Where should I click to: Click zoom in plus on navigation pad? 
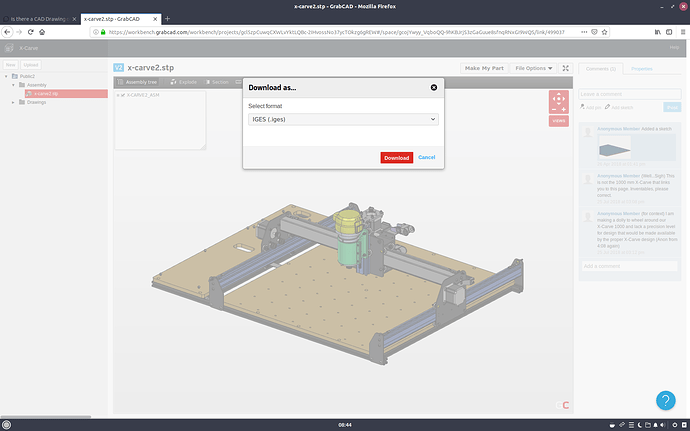pos(564,109)
